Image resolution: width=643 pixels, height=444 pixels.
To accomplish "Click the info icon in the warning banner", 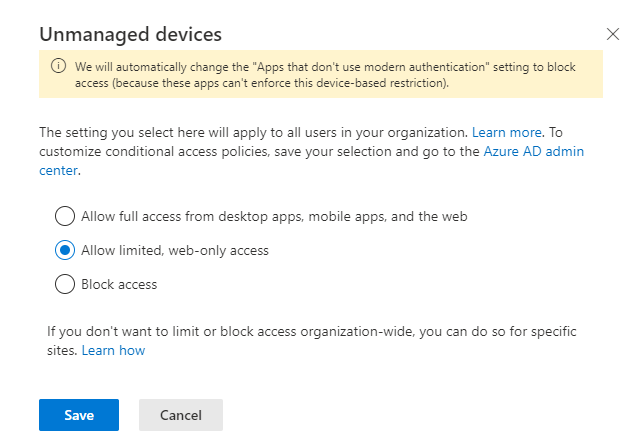I will [58, 66].
